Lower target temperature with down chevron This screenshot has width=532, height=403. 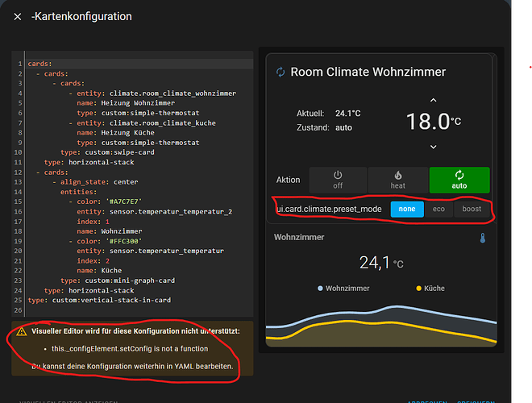[433, 146]
